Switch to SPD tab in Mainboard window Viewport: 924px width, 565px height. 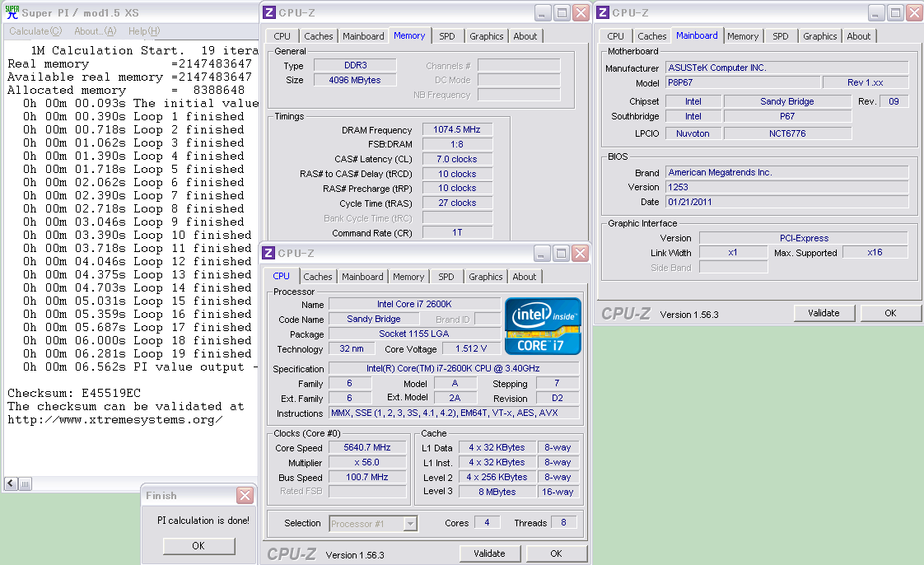click(x=780, y=36)
